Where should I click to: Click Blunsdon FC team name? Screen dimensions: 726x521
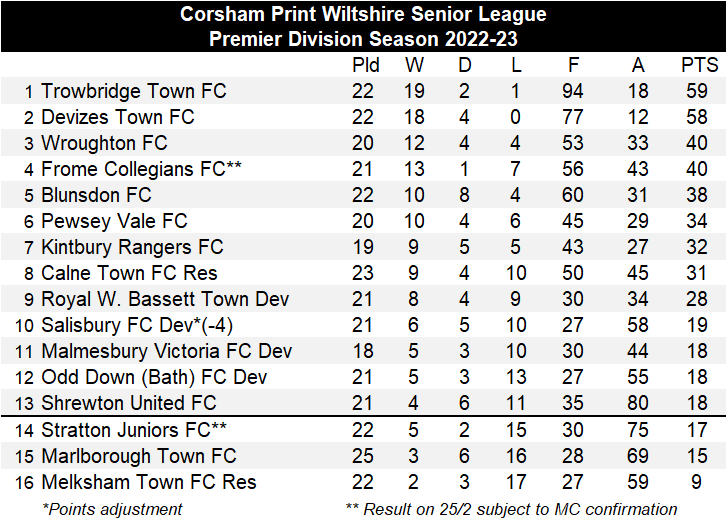(x=96, y=195)
